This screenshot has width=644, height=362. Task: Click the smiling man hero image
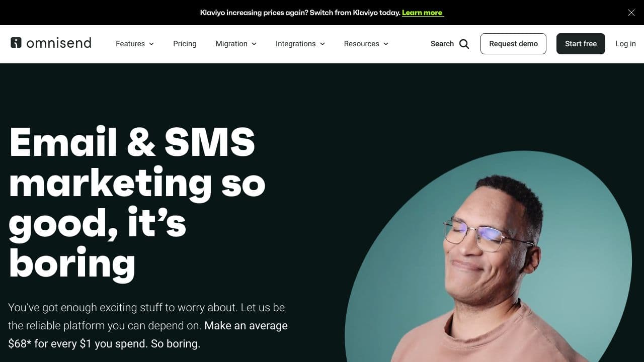[488, 256]
